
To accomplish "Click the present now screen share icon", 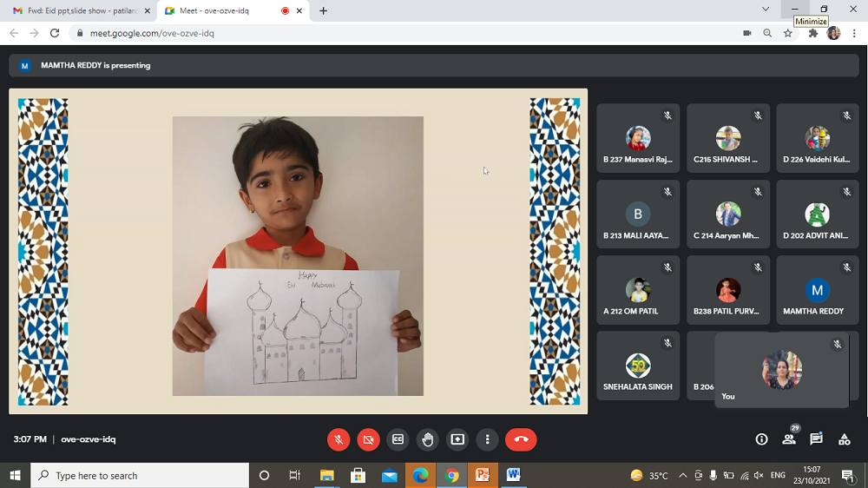I will coord(457,439).
